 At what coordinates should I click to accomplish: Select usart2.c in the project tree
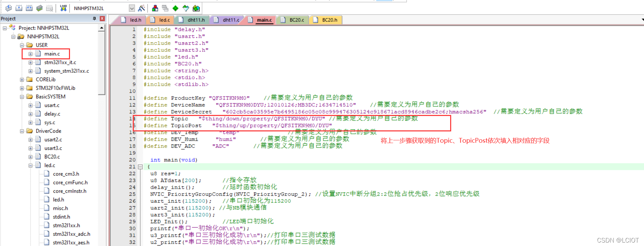pos(53,140)
